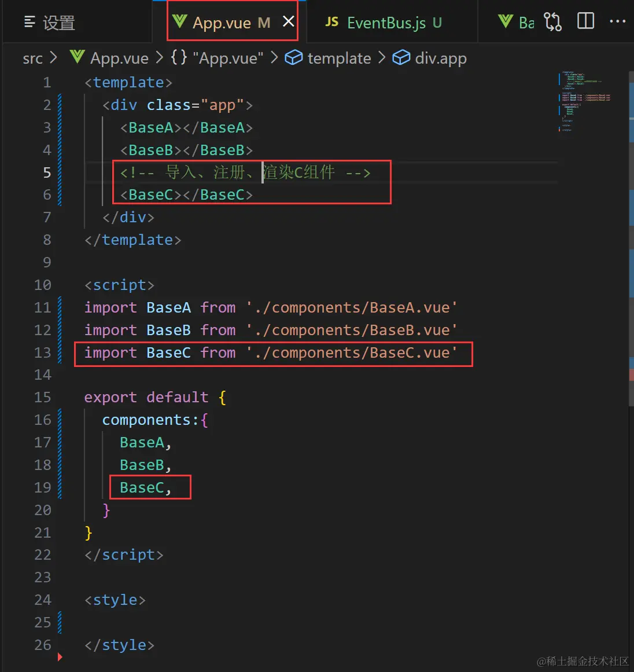Click BaseC, in components object

(146, 487)
